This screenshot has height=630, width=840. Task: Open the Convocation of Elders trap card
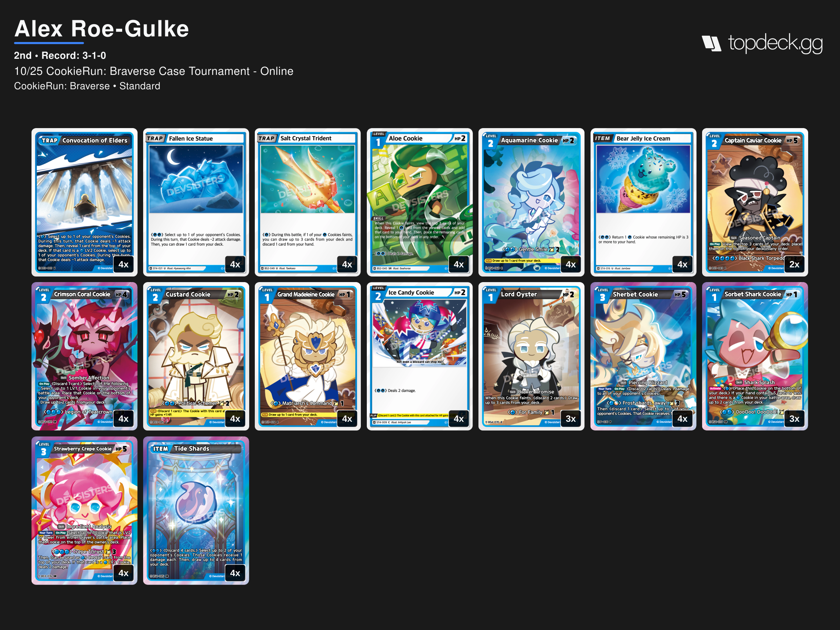(84, 202)
